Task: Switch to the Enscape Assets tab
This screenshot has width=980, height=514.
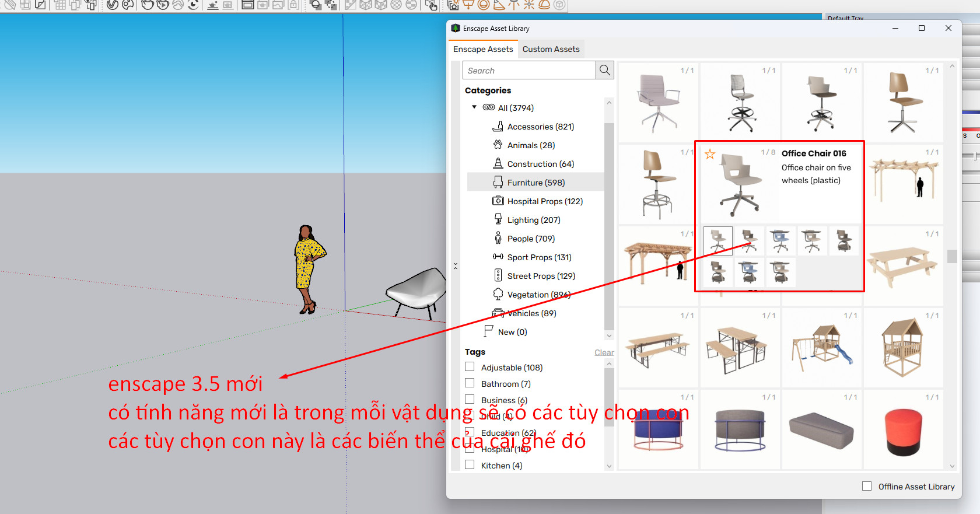Action: 483,49
